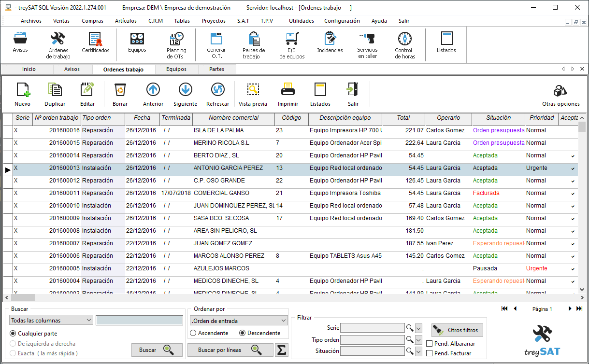Open Otros filtros button
This screenshot has height=364, width=589.
point(457,330)
